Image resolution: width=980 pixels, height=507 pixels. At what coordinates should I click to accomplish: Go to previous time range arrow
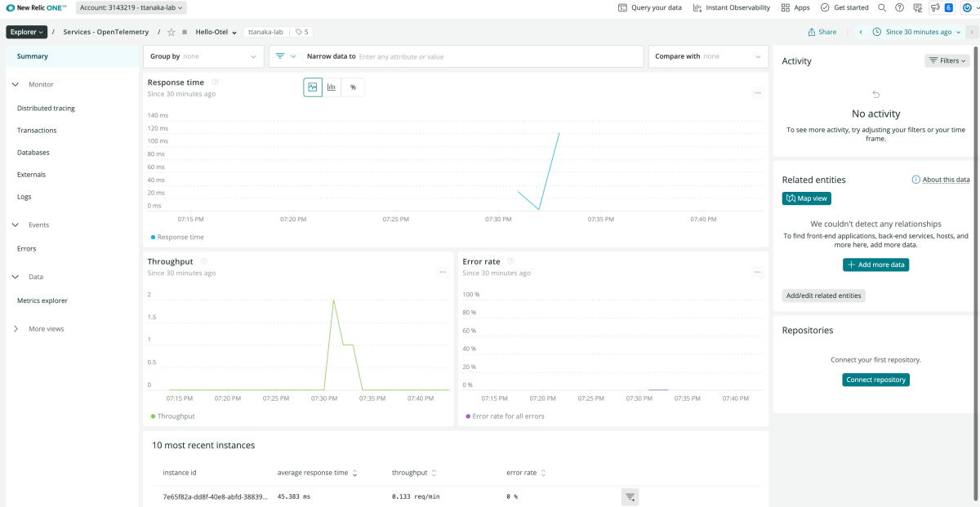point(860,32)
